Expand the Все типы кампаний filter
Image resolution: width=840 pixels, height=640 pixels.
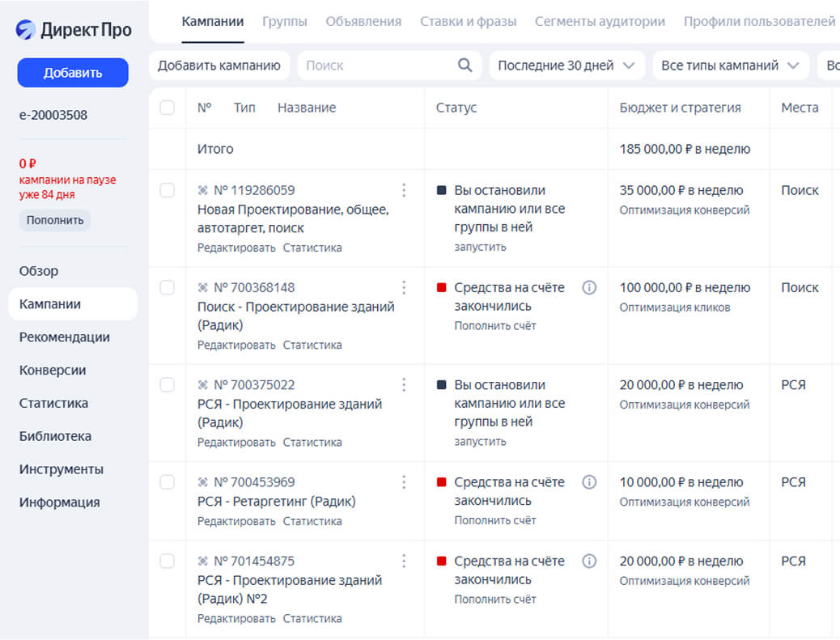(x=730, y=66)
